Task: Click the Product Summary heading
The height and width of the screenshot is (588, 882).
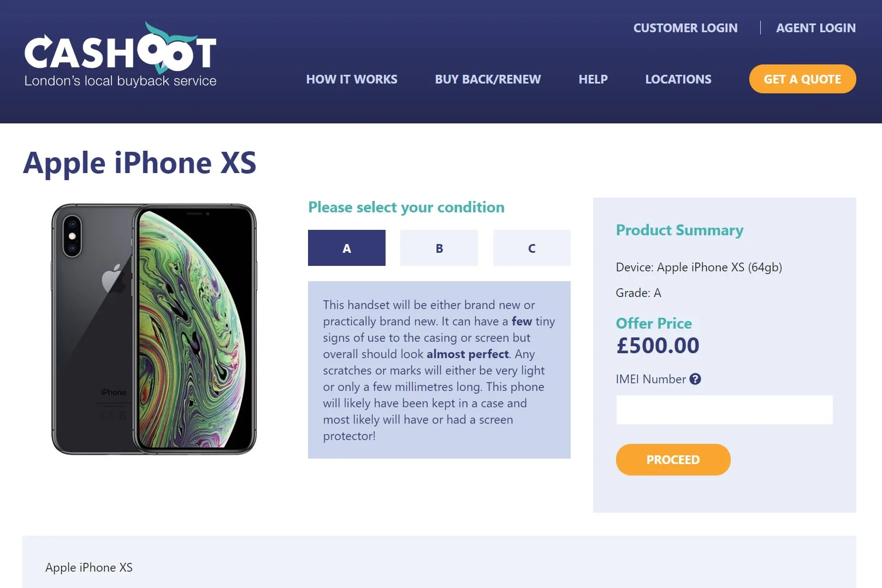Action: [x=679, y=230]
